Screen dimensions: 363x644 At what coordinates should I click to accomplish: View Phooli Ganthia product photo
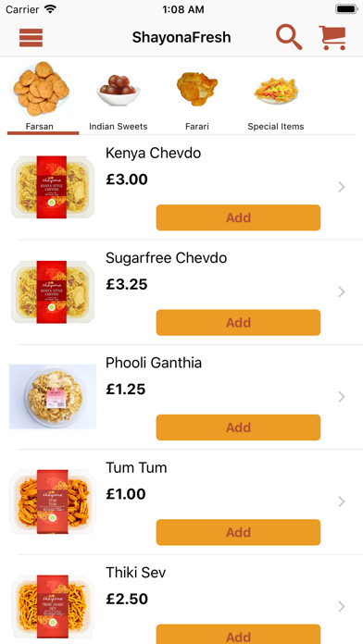(x=53, y=397)
